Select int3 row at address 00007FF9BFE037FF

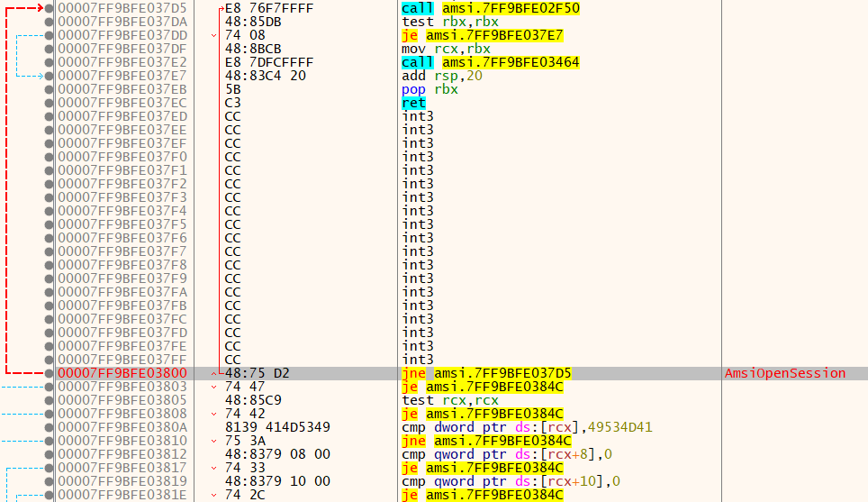[x=418, y=360]
